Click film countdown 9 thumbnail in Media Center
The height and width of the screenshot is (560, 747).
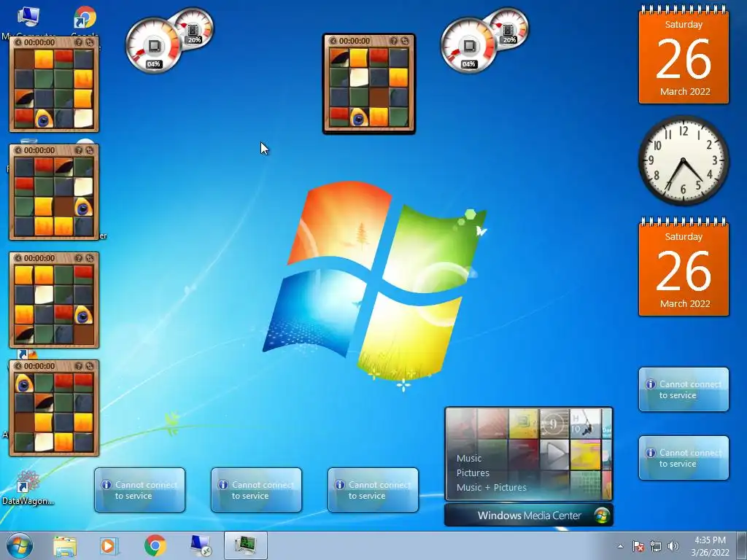554,424
